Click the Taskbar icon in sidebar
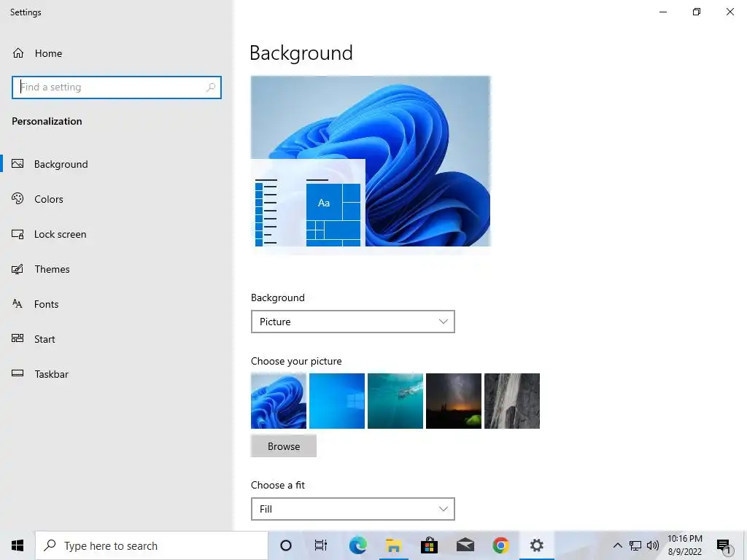The width and height of the screenshot is (747, 560). pyautogui.click(x=18, y=373)
